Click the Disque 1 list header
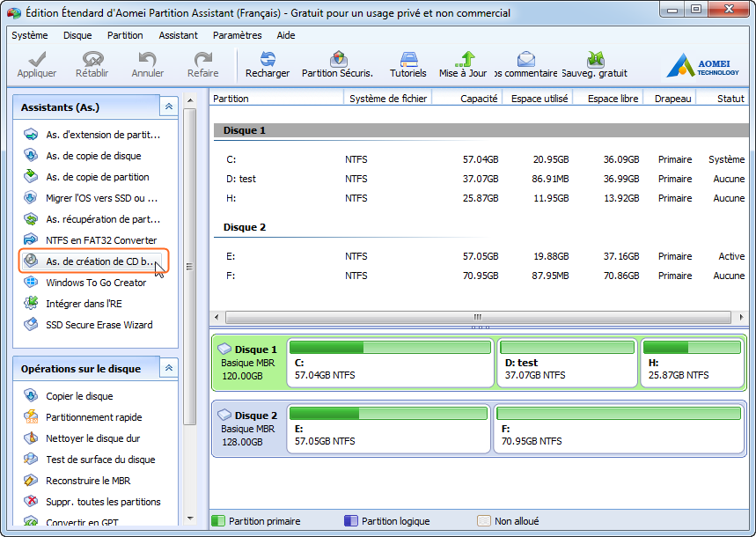This screenshot has height=537, width=756. pyautogui.click(x=481, y=130)
